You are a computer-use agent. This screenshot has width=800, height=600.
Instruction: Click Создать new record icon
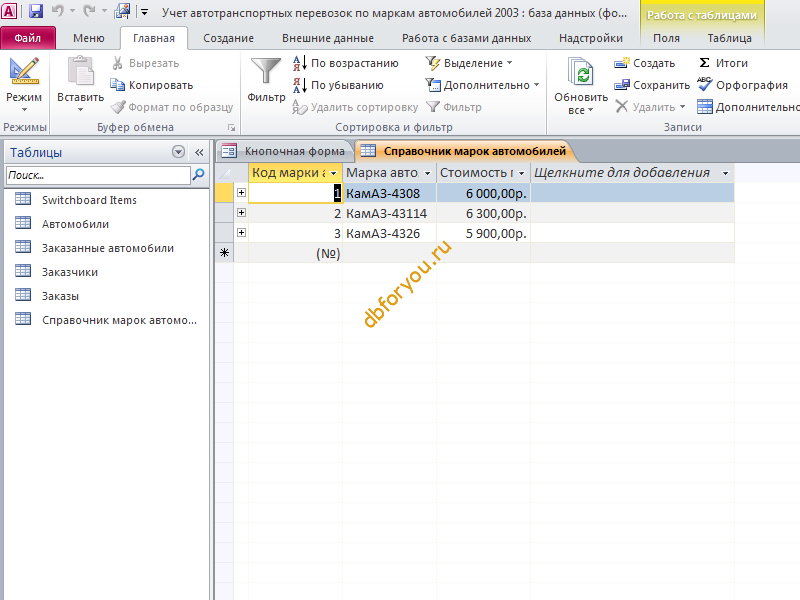pyautogui.click(x=622, y=63)
